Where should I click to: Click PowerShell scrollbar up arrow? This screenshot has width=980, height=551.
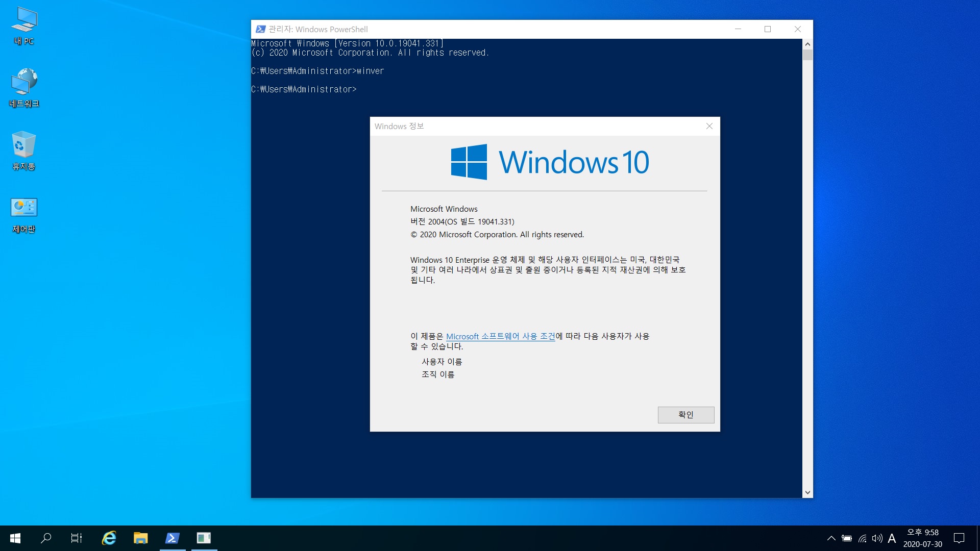tap(807, 44)
